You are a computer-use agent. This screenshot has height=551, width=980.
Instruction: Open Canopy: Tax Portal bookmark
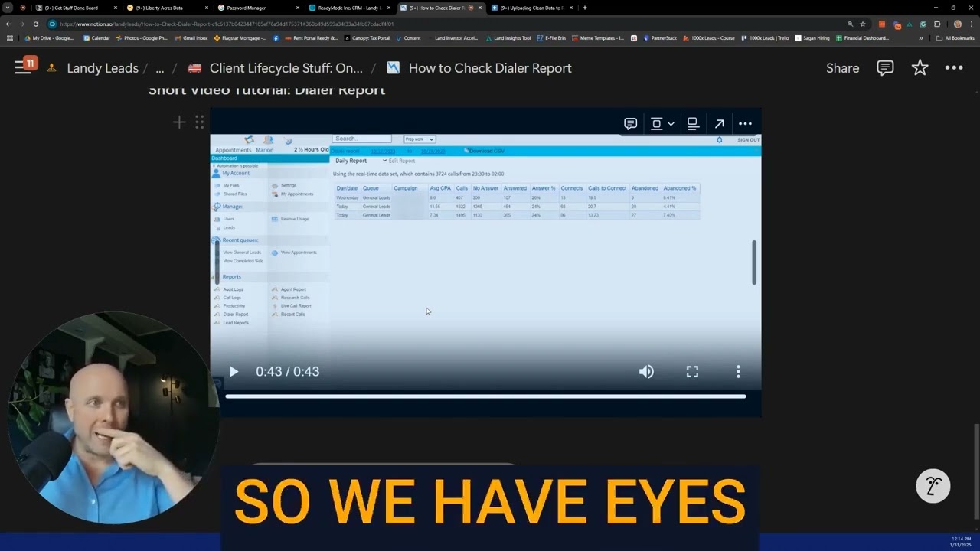[367, 37]
